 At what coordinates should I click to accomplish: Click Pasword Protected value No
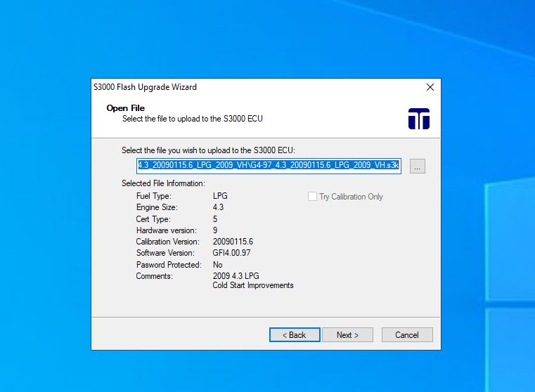tap(218, 265)
